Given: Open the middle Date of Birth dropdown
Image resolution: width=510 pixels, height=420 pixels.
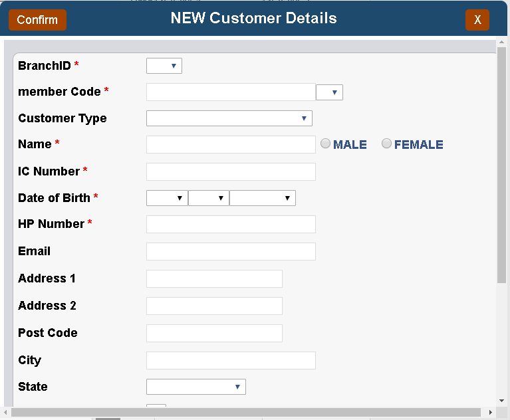Looking at the screenshot, I should point(209,198).
